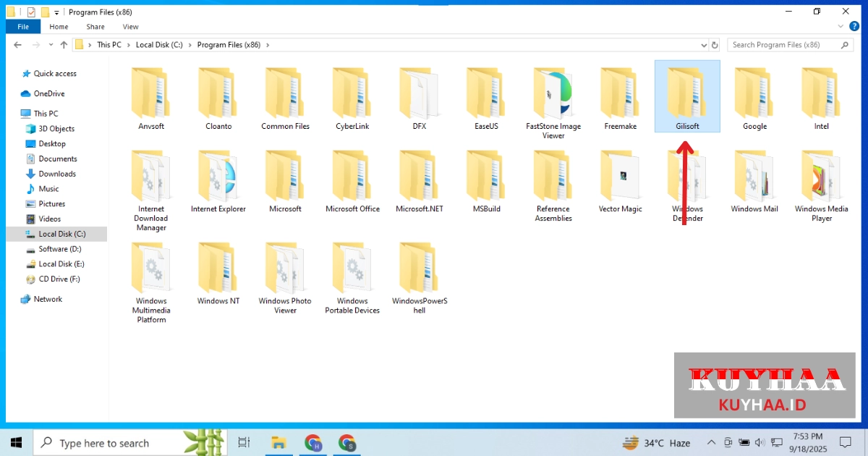
Task: Select the Gilisoft folder
Action: 687,96
